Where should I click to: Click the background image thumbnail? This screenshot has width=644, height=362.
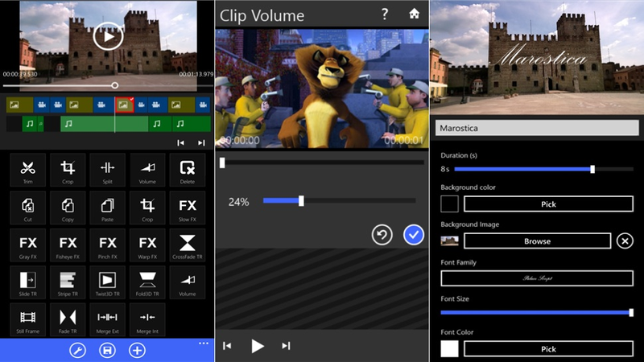tap(449, 241)
